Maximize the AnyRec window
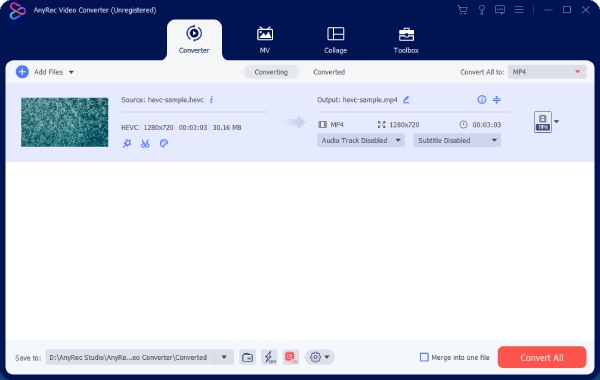The width and height of the screenshot is (600, 380). point(567,10)
